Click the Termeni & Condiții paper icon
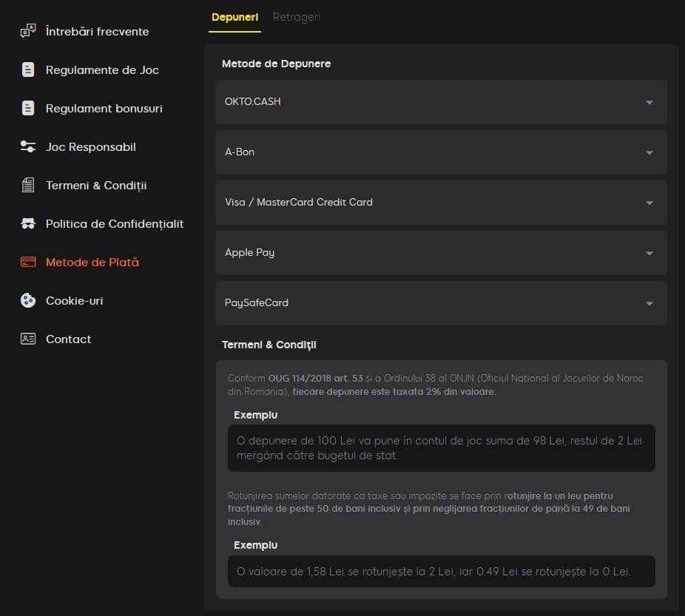This screenshot has width=685, height=616. 28,186
